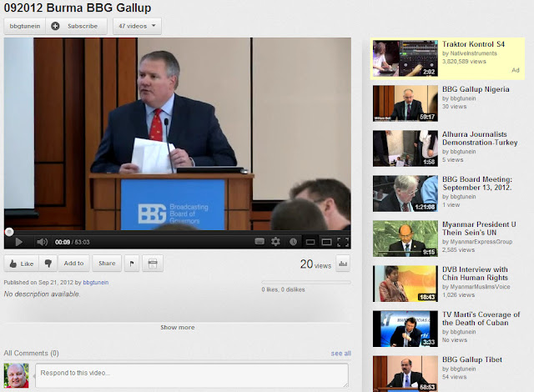Open TV Marti's Coverage title link
The height and width of the screenshot is (392, 534).
[481, 319]
